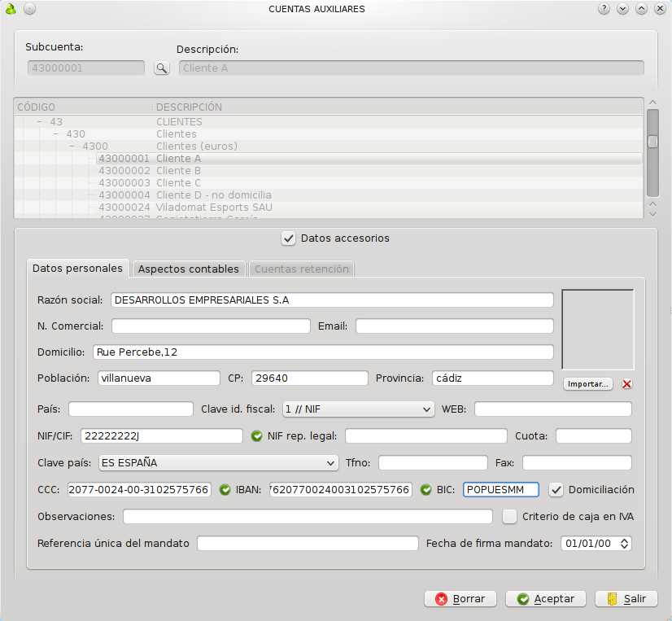Click the green check icon after IBAN field
This screenshot has width=672, height=621.
[x=425, y=490]
